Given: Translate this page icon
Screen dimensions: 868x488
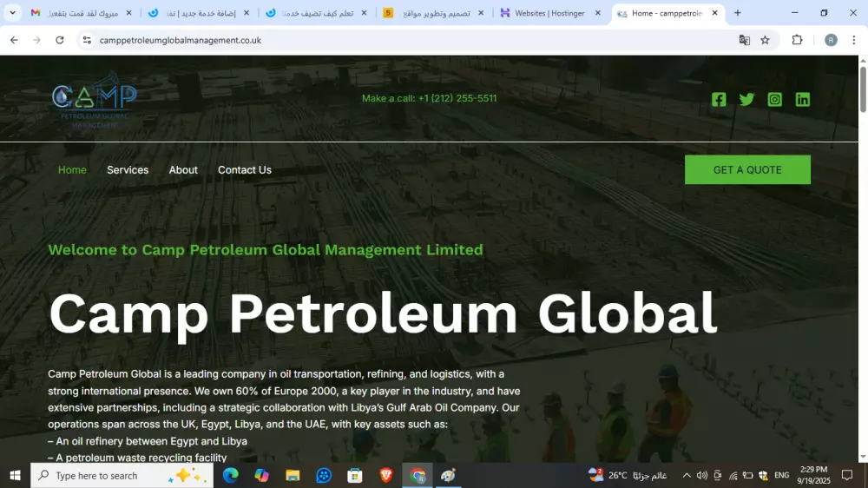Looking at the screenshot, I should coord(745,40).
